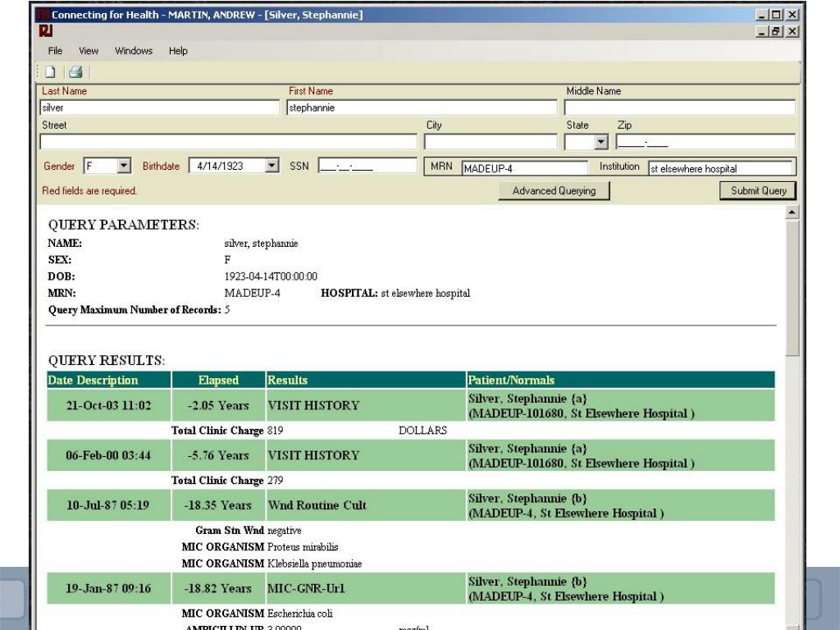Viewport: 840px width, 630px height.
Task: Click the MIC-GNR-Url result
Action: point(306,588)
